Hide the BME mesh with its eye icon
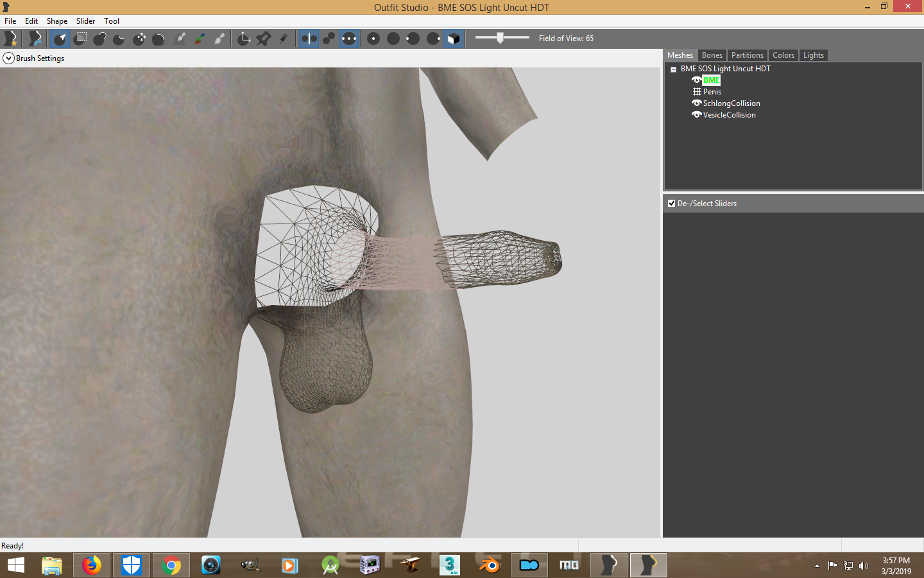The image size is (924, 578). tap(697, 80)
